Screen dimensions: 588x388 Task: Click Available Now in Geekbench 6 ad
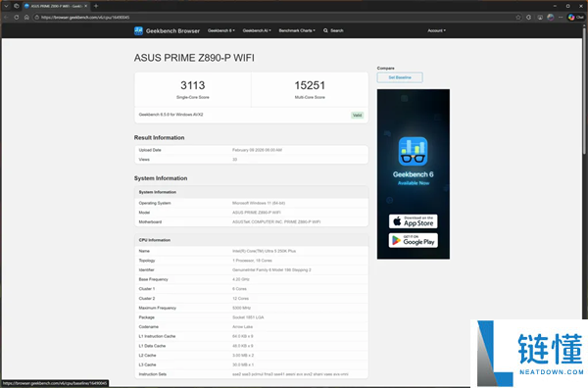pos(414,183)
